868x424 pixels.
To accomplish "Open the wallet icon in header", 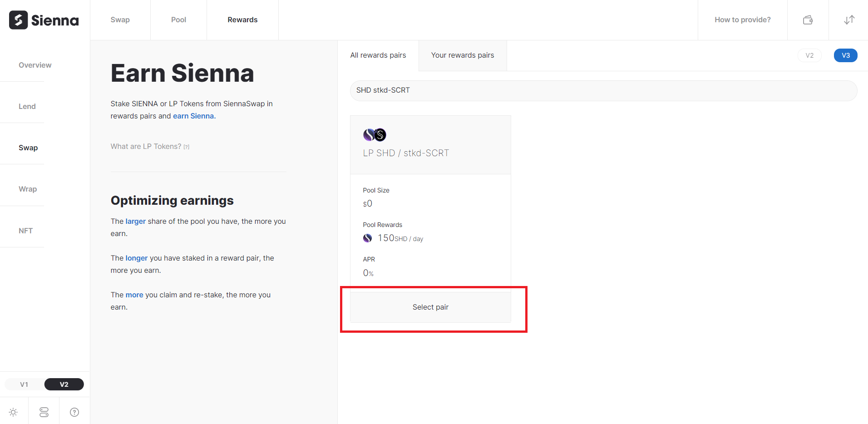I will point(808,20).
